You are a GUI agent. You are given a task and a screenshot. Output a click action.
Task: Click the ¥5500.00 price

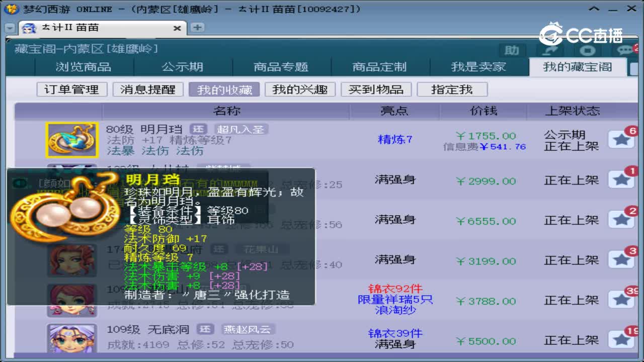[486, 341]
